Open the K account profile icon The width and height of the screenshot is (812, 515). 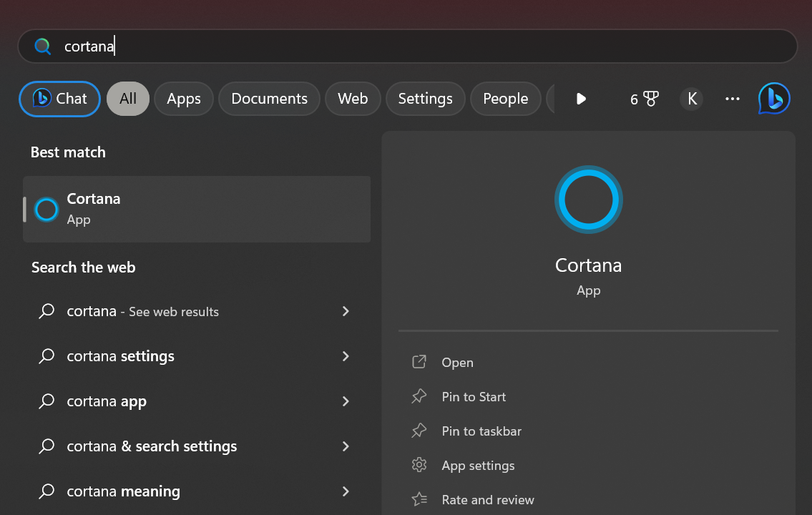click(692, 99)
